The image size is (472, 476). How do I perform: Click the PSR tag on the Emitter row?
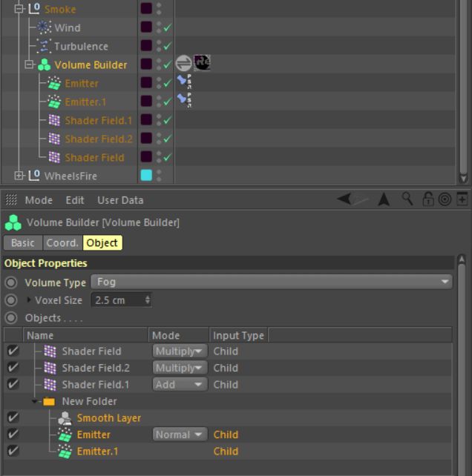[184, 82]
